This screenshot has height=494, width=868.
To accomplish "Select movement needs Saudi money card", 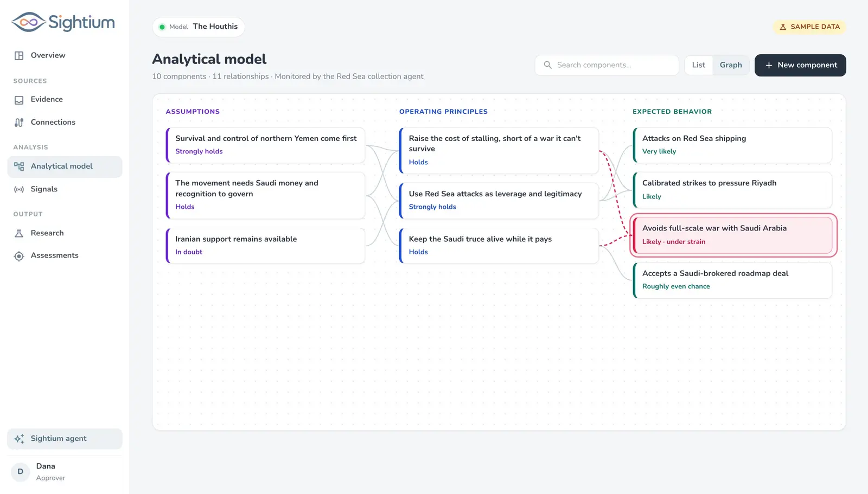I will (x=265, y=195).
